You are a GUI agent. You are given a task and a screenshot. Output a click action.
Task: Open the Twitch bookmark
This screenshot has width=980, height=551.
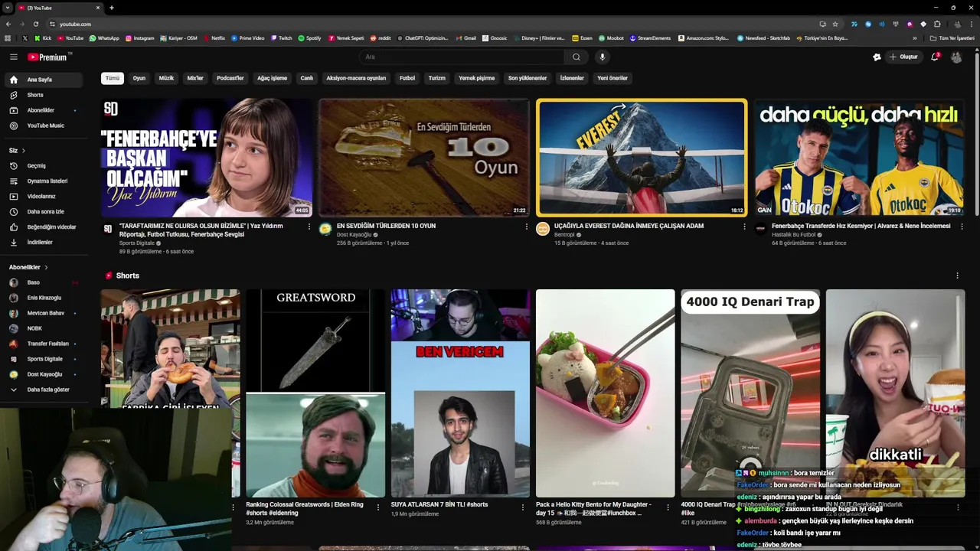click(x=281, y=37)
